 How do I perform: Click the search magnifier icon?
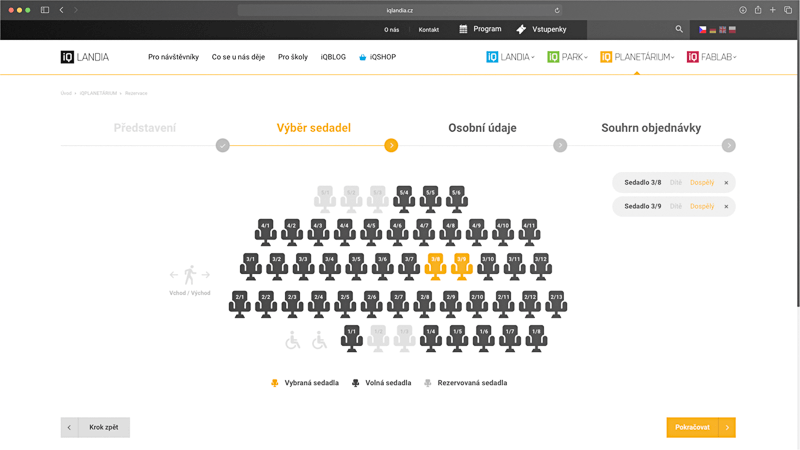pos(680,30)
